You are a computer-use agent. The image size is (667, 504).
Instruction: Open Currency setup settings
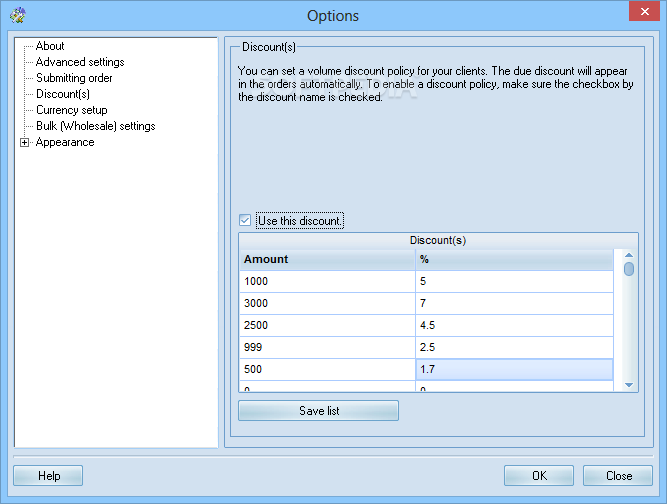pos(71,110)
